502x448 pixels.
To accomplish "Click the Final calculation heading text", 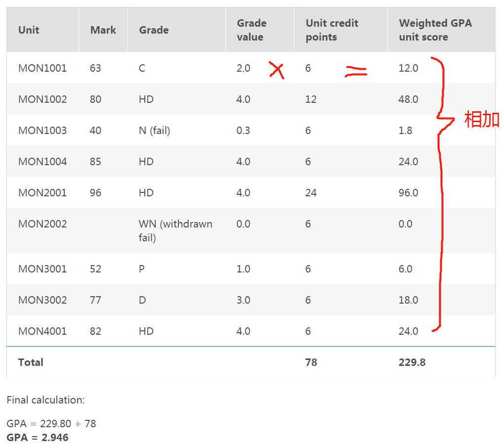I will pos(45,400).
